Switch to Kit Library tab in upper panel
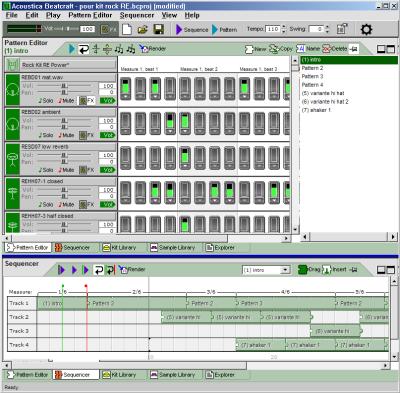This screenshot has width=400, height=393. (120, 248)
